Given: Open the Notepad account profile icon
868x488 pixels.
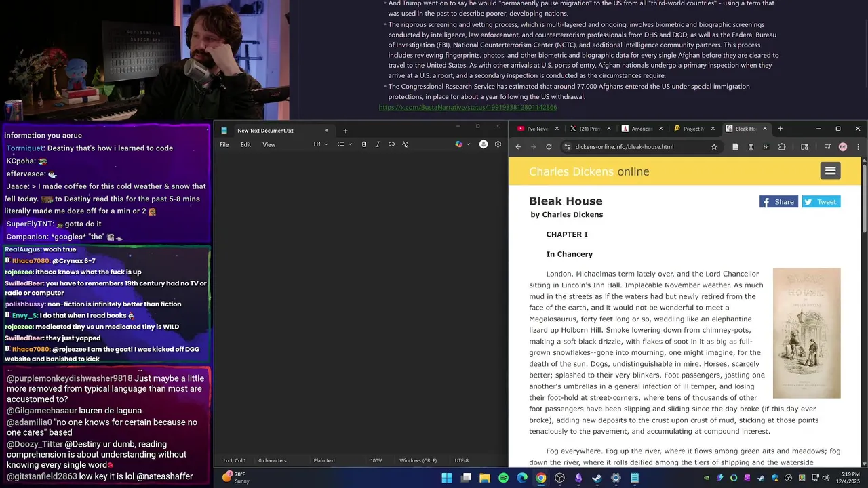Looking at the screenshot, I should coord(484,144).
